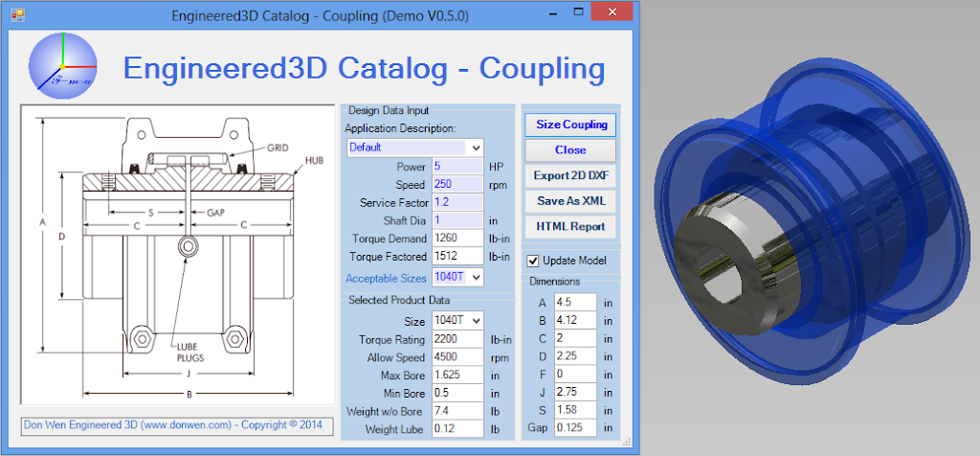Click the Engineered3D axis logo image
980x456 pixels.
pos(62,65)
